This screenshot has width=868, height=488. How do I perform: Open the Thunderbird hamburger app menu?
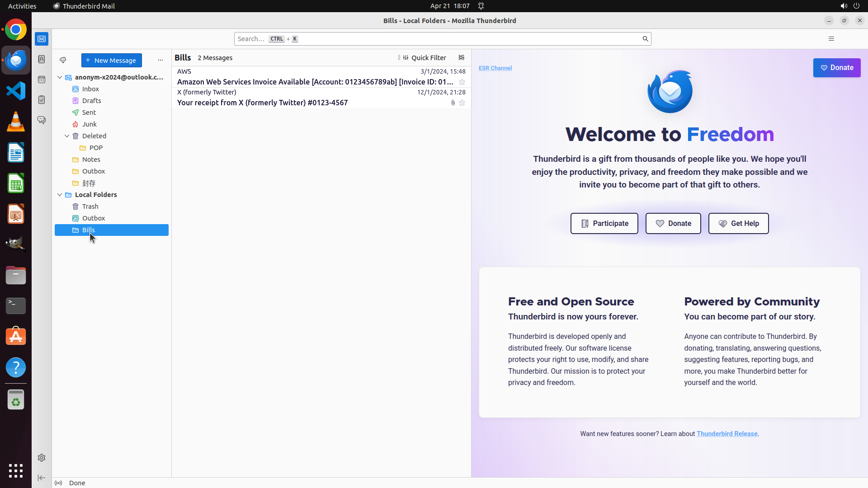[831, 39]
